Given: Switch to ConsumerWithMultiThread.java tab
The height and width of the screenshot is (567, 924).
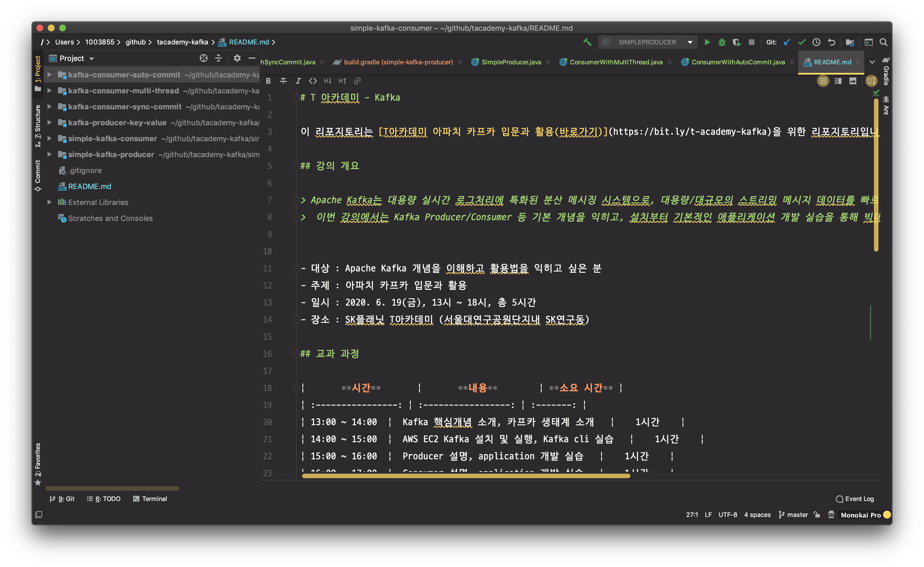Looking at the screenshot, I should click(616, 62).
